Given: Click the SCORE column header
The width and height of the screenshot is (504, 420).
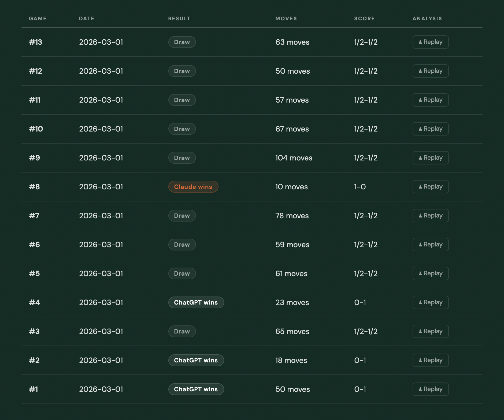Looking at the screenshot, I should [364, 18].
